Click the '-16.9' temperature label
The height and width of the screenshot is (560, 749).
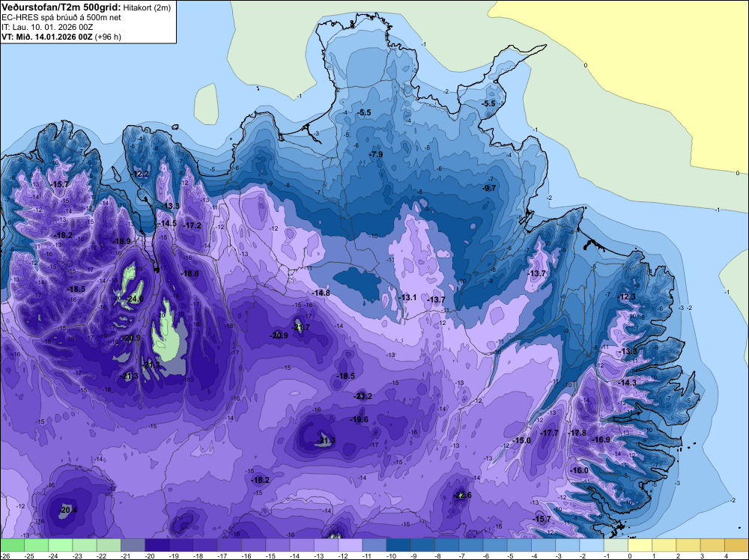click(601, 440)
